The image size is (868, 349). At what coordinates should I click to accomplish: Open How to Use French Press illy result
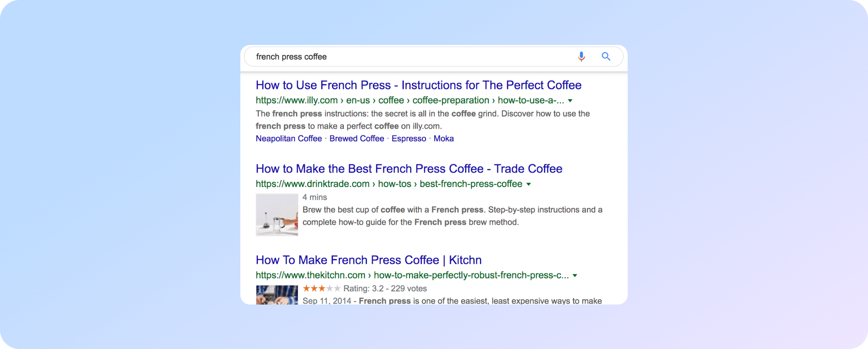418,85
